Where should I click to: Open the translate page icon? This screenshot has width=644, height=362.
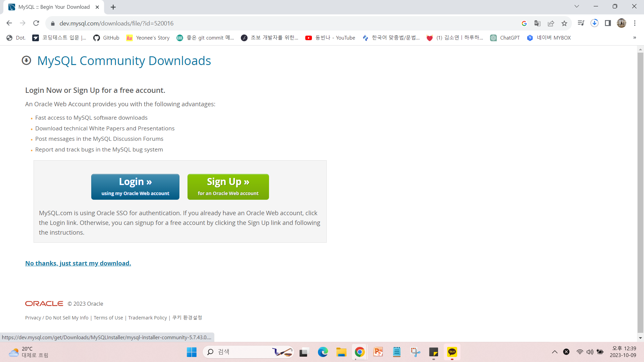pos(537,23)
